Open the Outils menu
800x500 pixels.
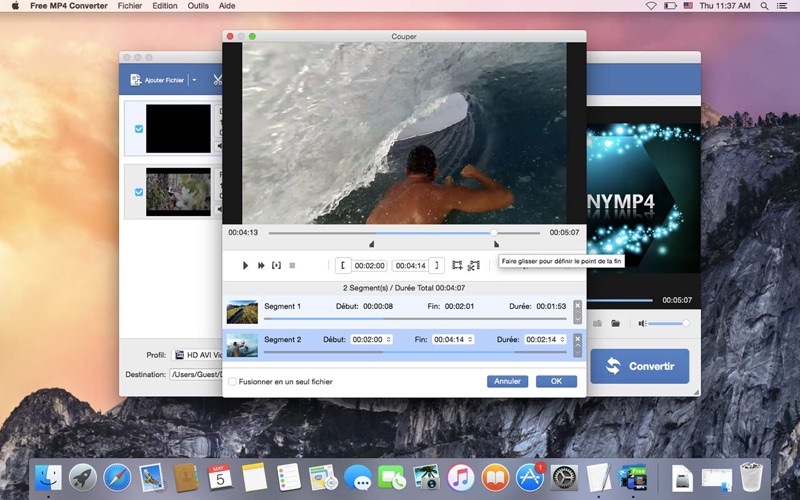[198, 6]
